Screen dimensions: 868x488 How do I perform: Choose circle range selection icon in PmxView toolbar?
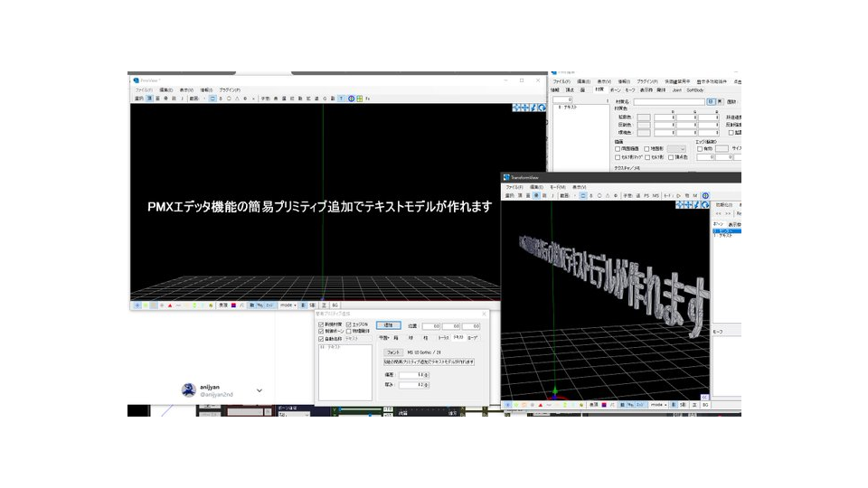[x=229, y=99]
